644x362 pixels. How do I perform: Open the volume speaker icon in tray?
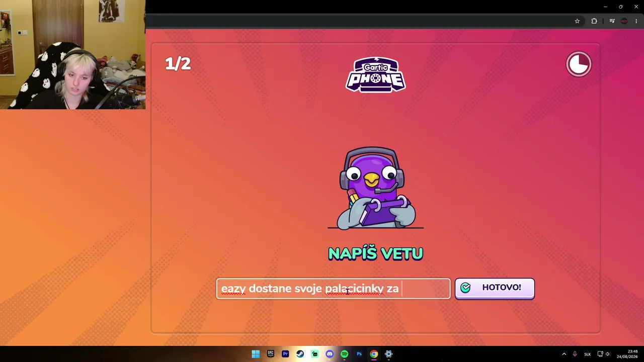608,354
